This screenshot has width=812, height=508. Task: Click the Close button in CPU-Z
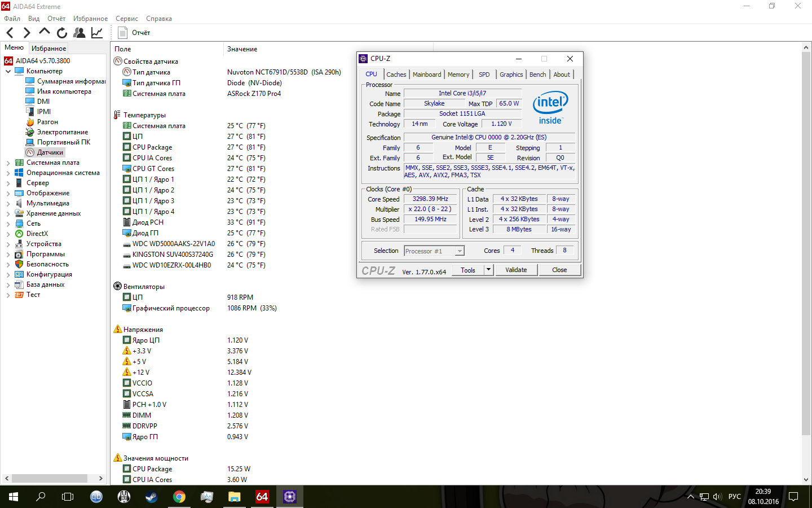click(x=559, y=270)
